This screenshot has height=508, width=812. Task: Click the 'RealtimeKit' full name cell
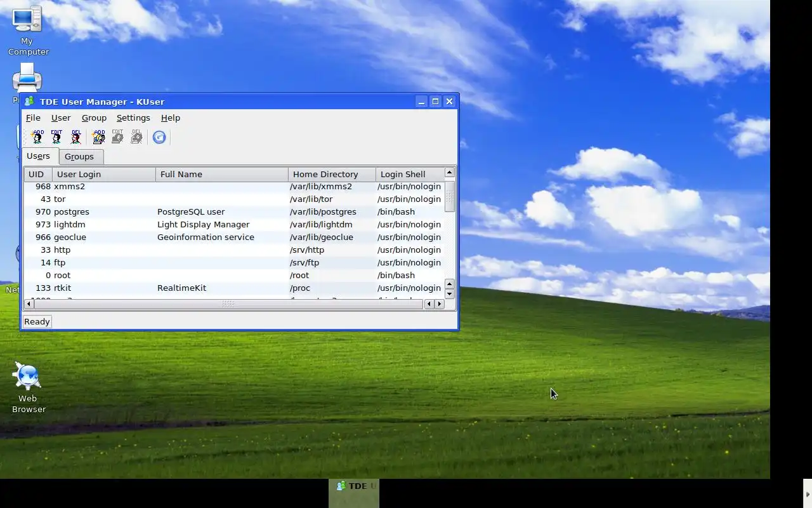pyautogui.click(x=181, y=288)
